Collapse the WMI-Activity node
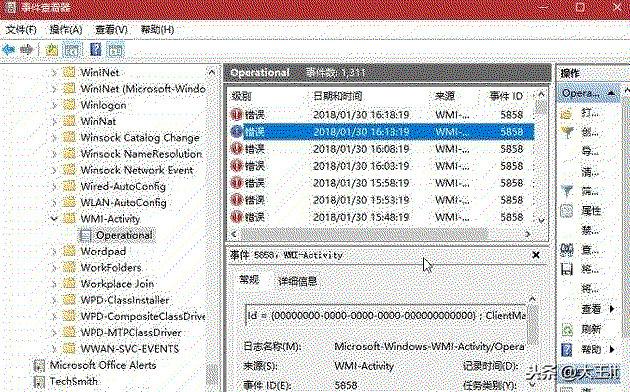This screenshot has height=392, width=630. pyautogui.click(x=54, y=219)
